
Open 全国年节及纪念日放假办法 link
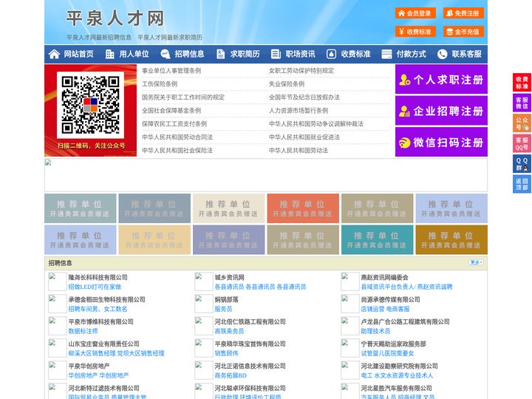point(304,97)
